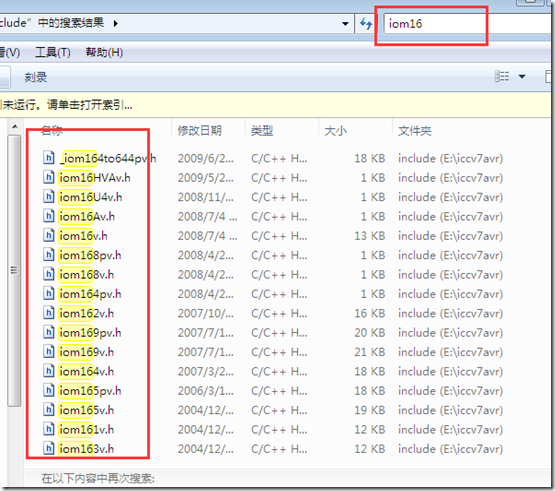555x491 pixels.
Task: Open the 帮助(H) menu
Action: click(104, 52)
